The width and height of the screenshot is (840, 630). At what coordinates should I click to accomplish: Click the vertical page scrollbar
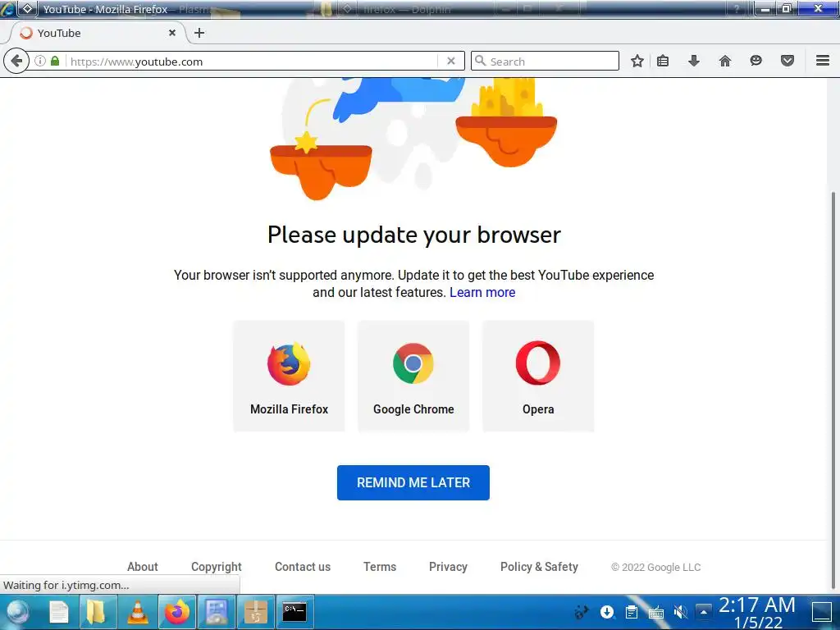[x=833, y=390]
